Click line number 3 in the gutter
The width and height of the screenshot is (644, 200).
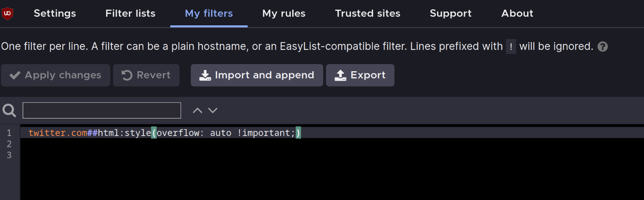(x=9, y=155)
